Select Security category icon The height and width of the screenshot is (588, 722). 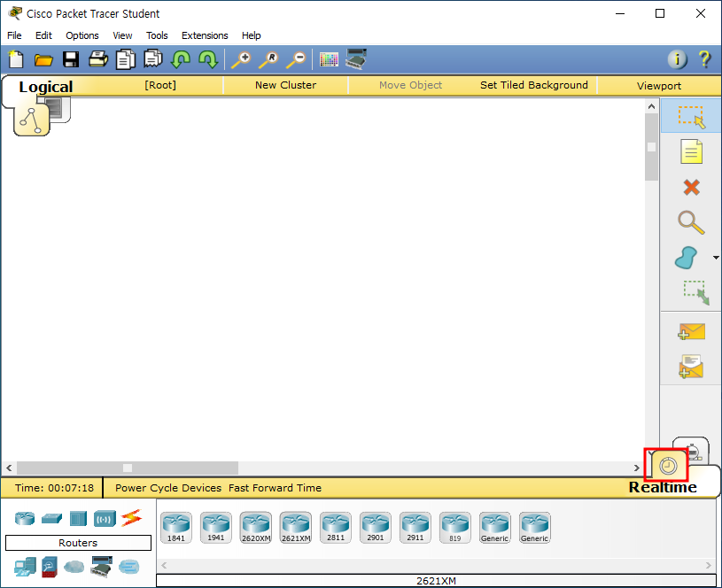(50, 568)
